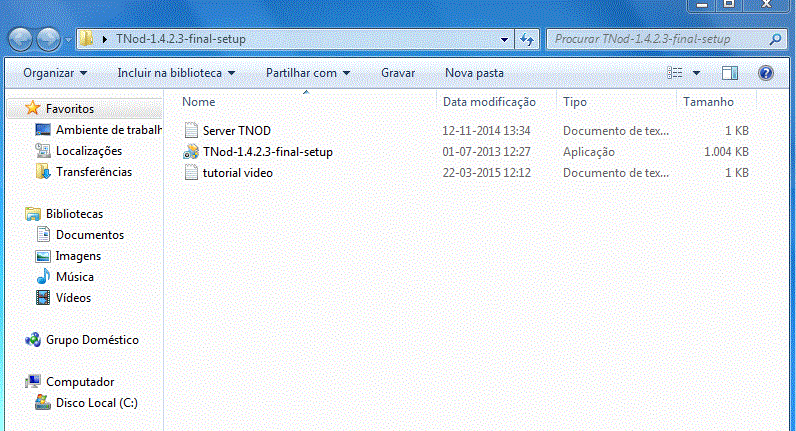The image size is (796, 431).
Task: Go back with the Back arrow button
Action: pos(20,39)
